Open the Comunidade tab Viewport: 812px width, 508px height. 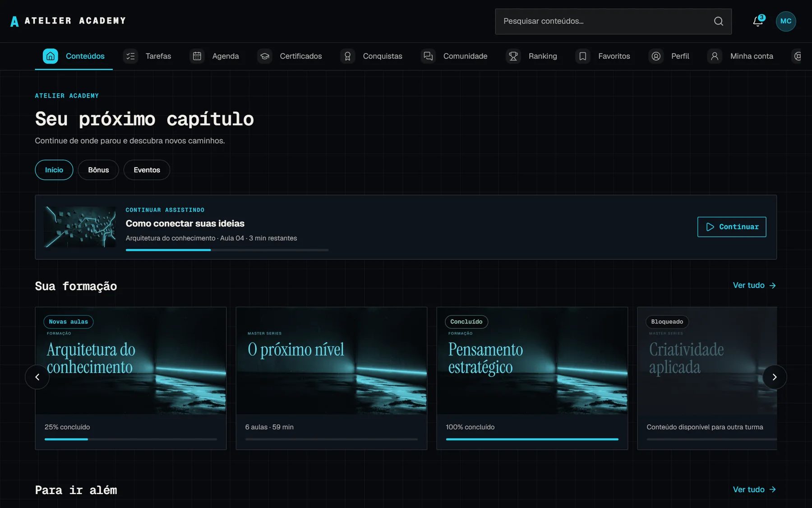tap(454, 56)
